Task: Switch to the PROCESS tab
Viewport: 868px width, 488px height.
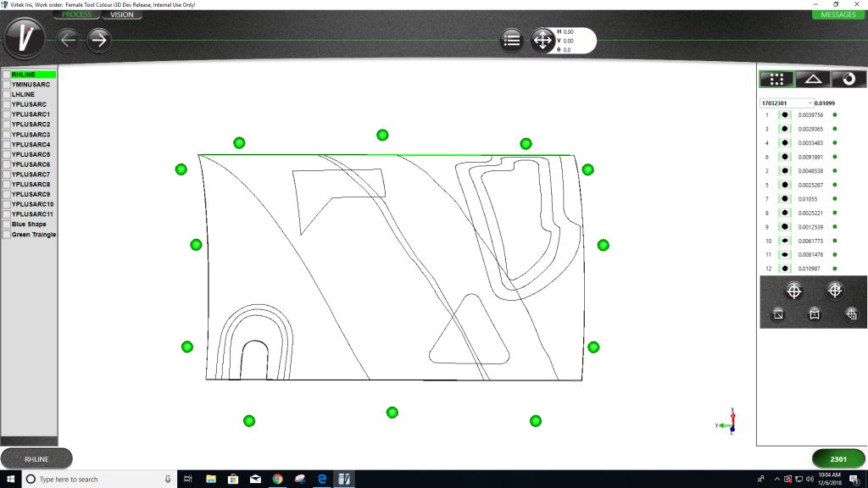Action: (x=77, y=15)
